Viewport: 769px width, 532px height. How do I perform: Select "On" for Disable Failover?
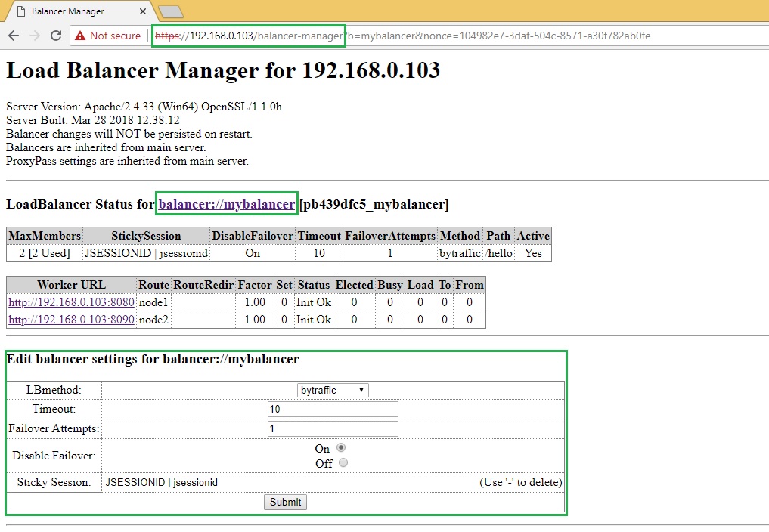(x=341, y=447)
